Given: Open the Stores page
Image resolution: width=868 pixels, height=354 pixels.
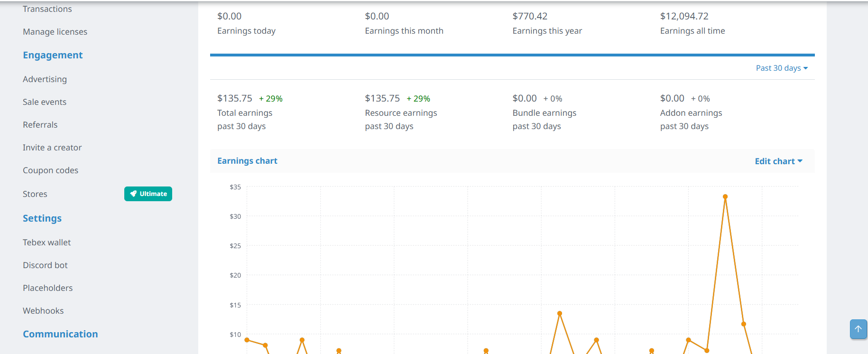Looking at the screenshot, I should point(35,194).
